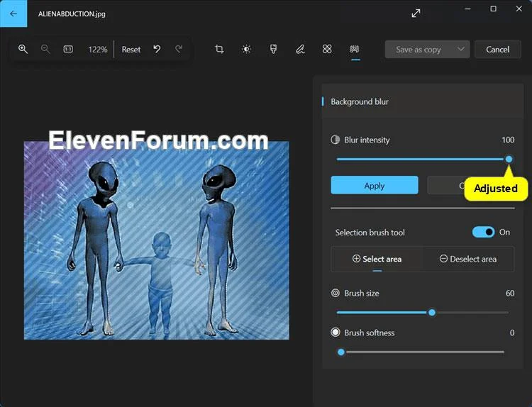
Task: Switch to the Select area tab
Action: click(x=377, y=259)
